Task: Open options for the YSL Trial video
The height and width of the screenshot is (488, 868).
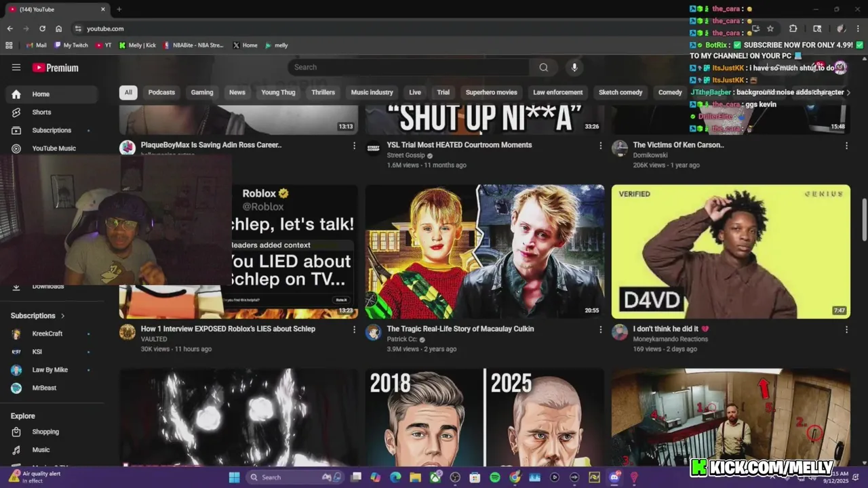Action: 600,146
